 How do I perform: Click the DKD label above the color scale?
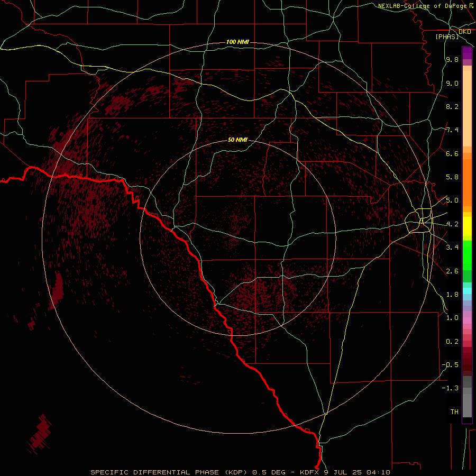point(465,32)
